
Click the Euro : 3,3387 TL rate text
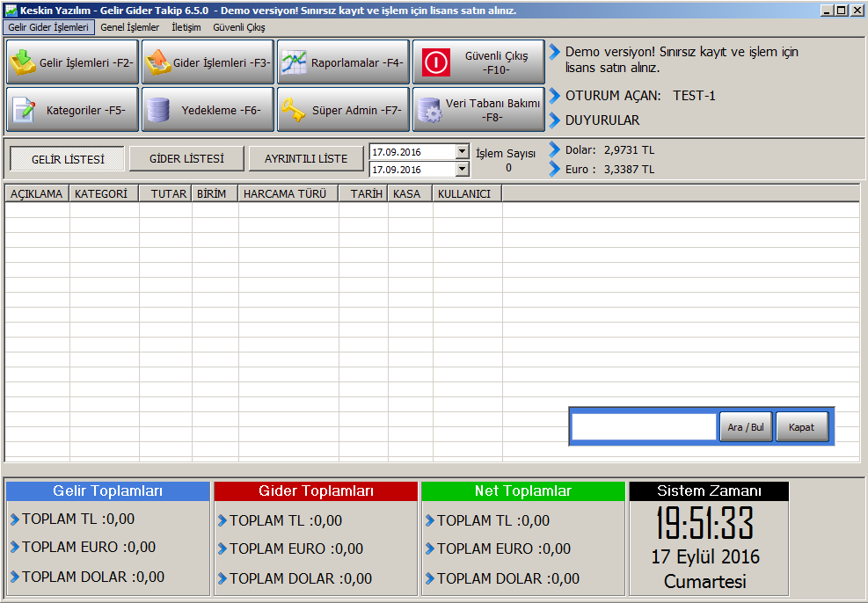609,170
